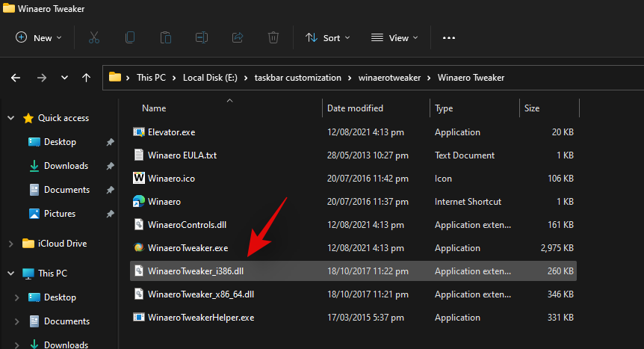Open the New dropdown menu

point(39,37)
